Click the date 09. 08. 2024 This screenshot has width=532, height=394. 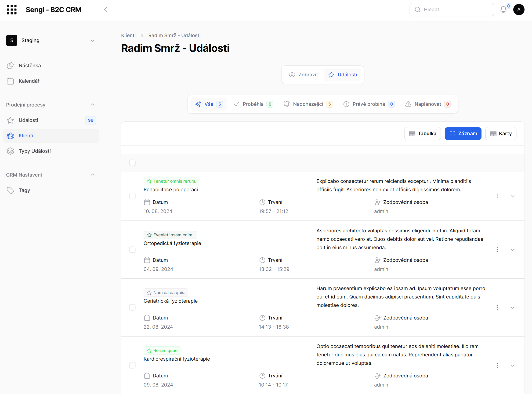pyautogui.click(x=158, y=385)
